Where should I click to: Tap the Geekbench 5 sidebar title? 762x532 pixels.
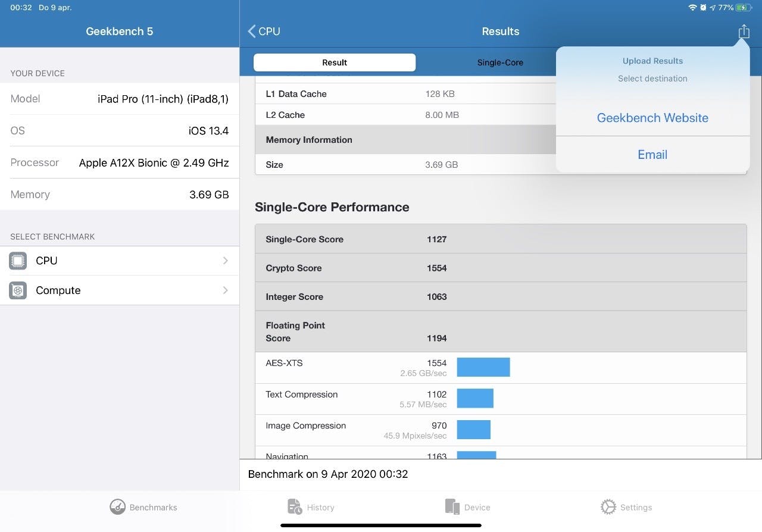120,32
